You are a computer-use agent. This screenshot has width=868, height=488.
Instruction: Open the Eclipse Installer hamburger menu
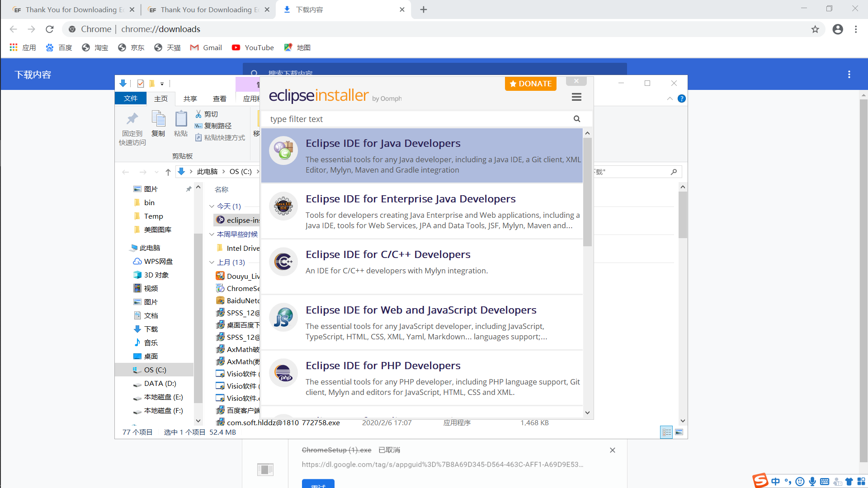[x=576, y=97]
